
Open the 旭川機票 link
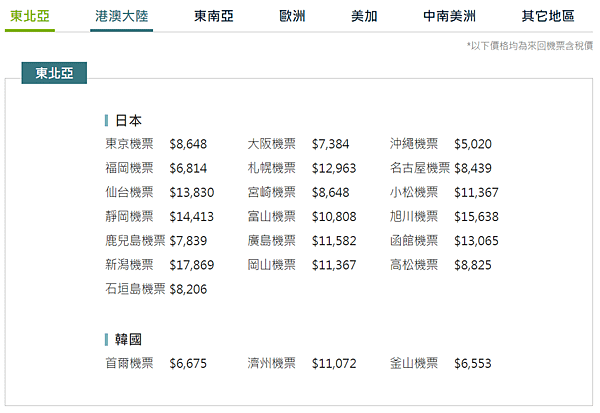414,217
